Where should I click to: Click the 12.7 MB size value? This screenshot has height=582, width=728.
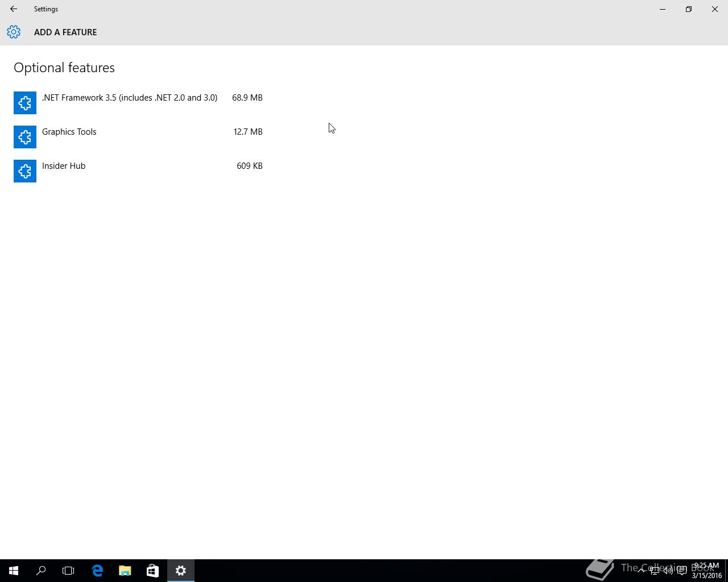coord(248,132)
